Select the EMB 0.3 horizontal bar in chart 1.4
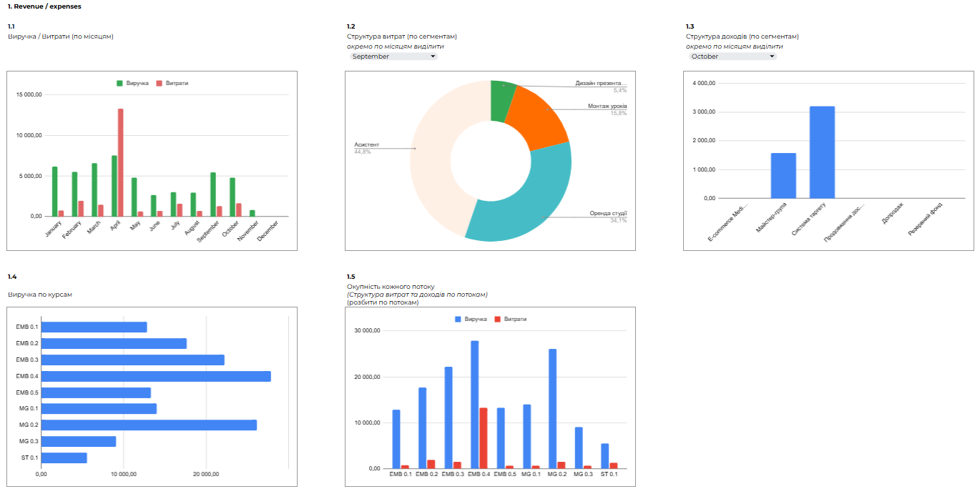Image resolution: width=980 pixels, height=499 pixels. pos(132,360)
